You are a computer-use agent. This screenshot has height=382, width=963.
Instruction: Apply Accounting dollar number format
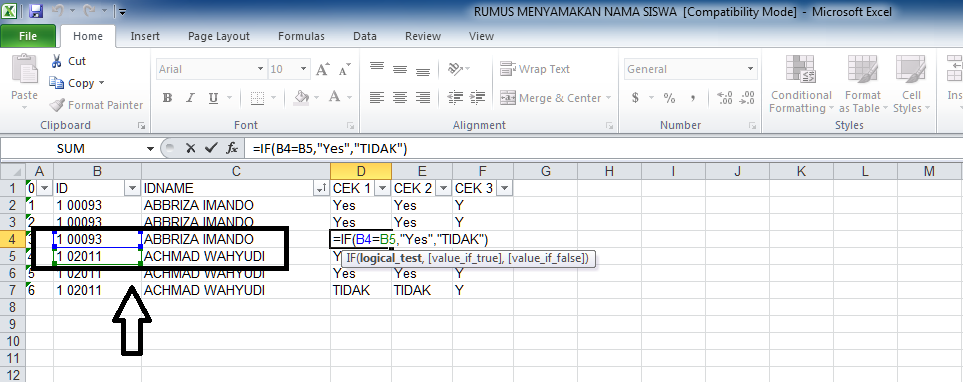point(635,98)
